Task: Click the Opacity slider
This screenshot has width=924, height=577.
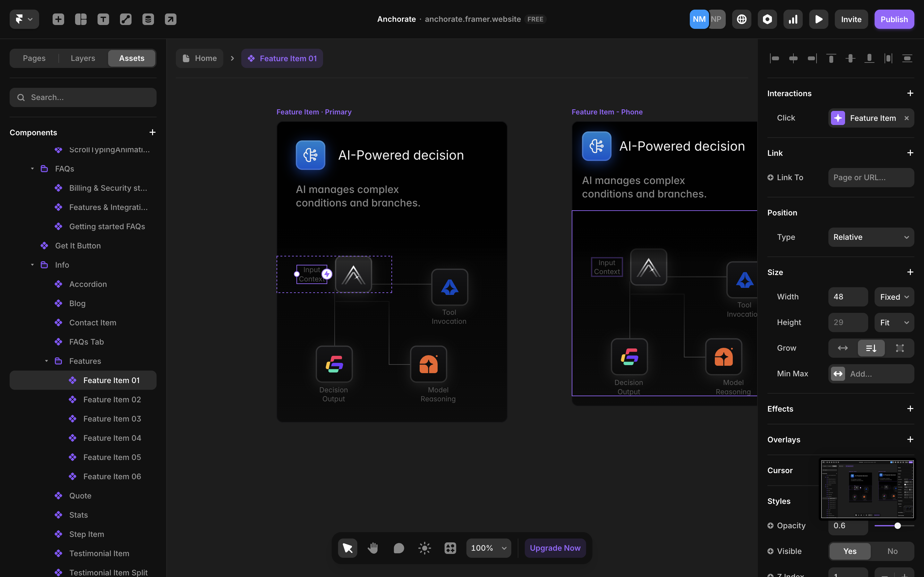Action: coord(894,525)
